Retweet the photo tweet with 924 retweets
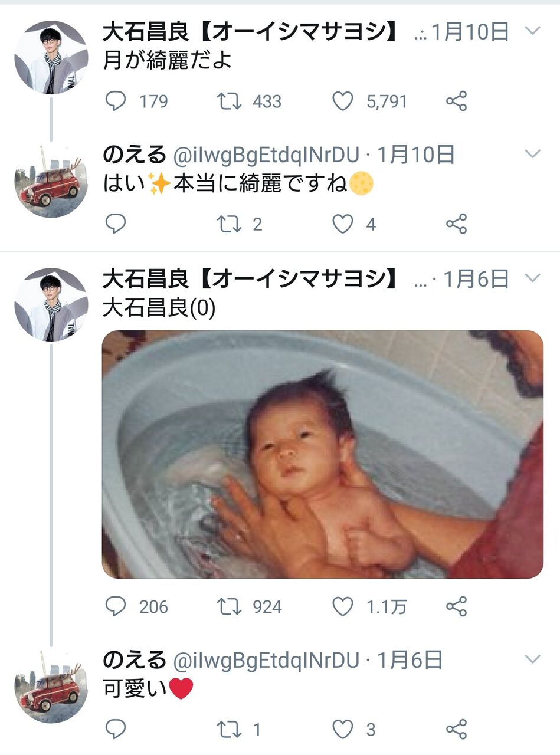The width and height of the screenshot is (560, 755). (x=229, y=606)
